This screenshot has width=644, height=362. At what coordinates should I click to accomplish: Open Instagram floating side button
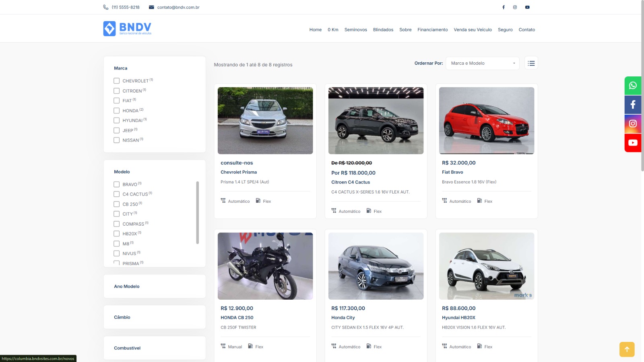633,123
